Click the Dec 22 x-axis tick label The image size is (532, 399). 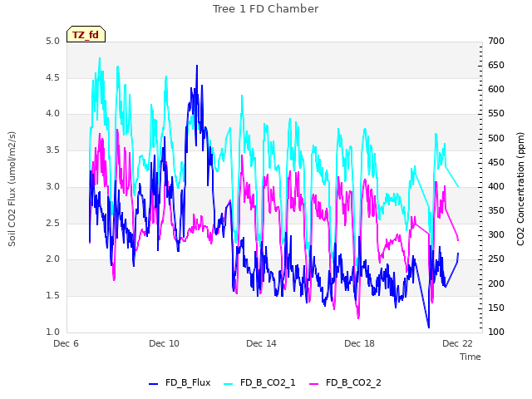click(x=458, y=343)
